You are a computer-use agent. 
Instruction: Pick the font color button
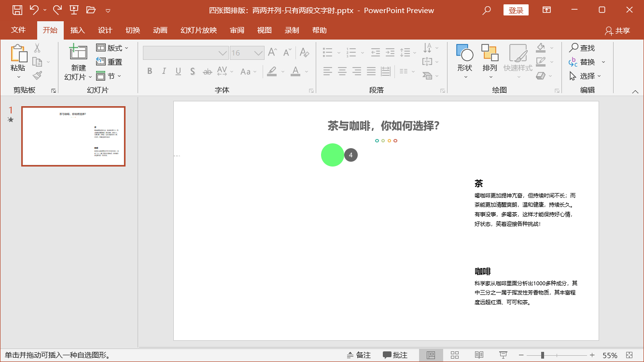click(295, 71)
